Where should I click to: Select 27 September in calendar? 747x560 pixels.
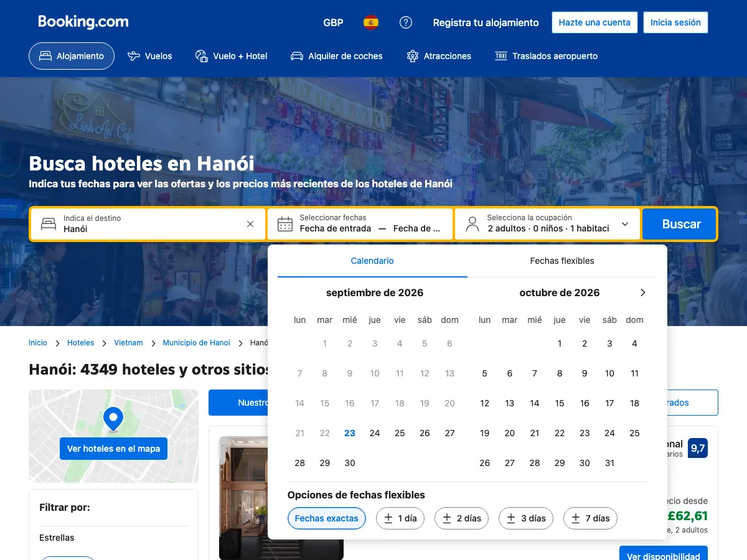coord(449,433)
